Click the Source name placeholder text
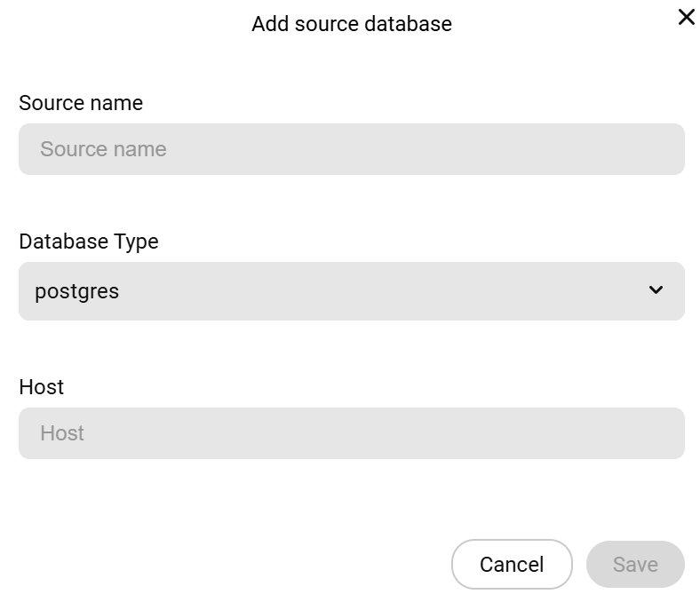The image size is (700, 610). pyautogui.click(x=103, y=149)
